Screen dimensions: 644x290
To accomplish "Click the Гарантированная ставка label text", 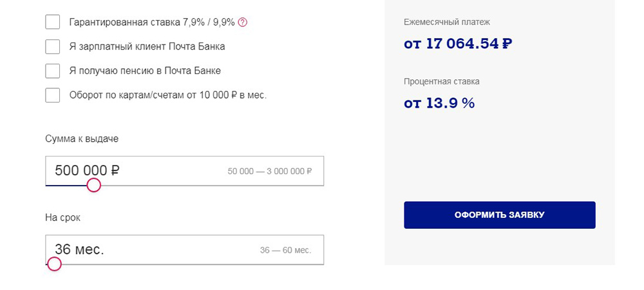I will [152, 22].
